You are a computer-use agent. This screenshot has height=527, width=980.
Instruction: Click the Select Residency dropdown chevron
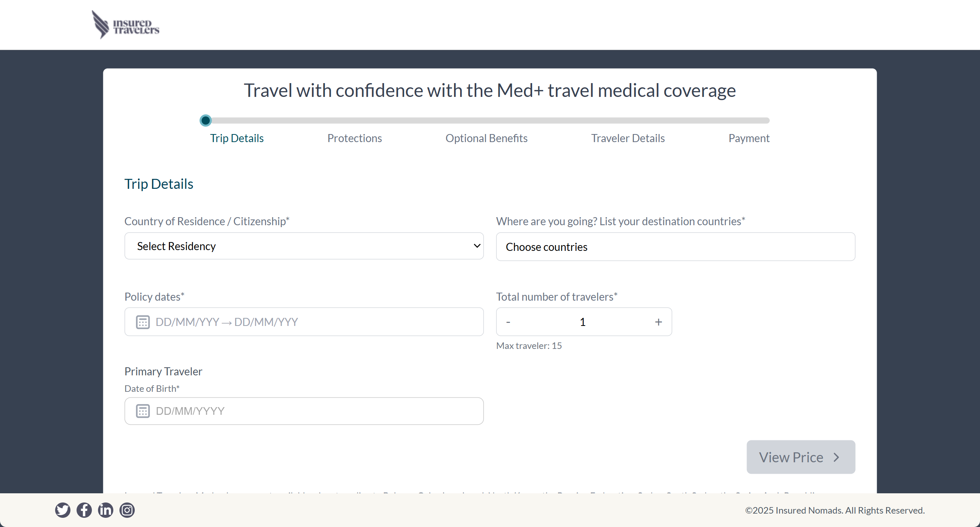coord(477,246)
